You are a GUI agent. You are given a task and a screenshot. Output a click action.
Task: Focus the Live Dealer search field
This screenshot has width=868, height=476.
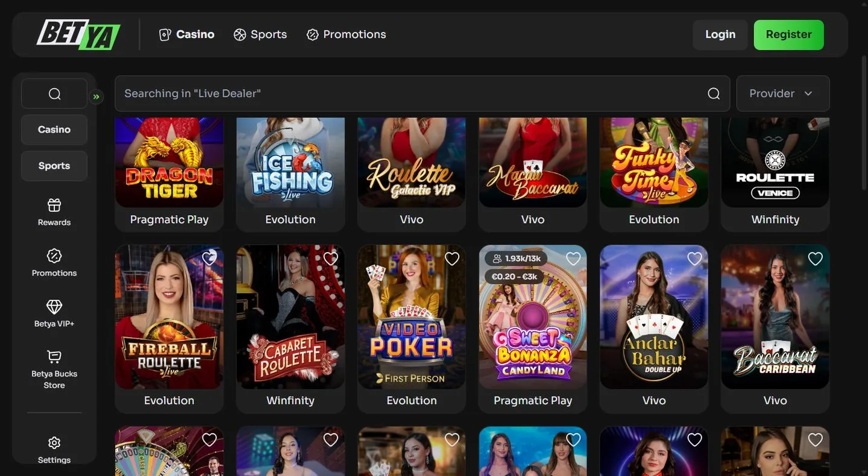[422, 93]
